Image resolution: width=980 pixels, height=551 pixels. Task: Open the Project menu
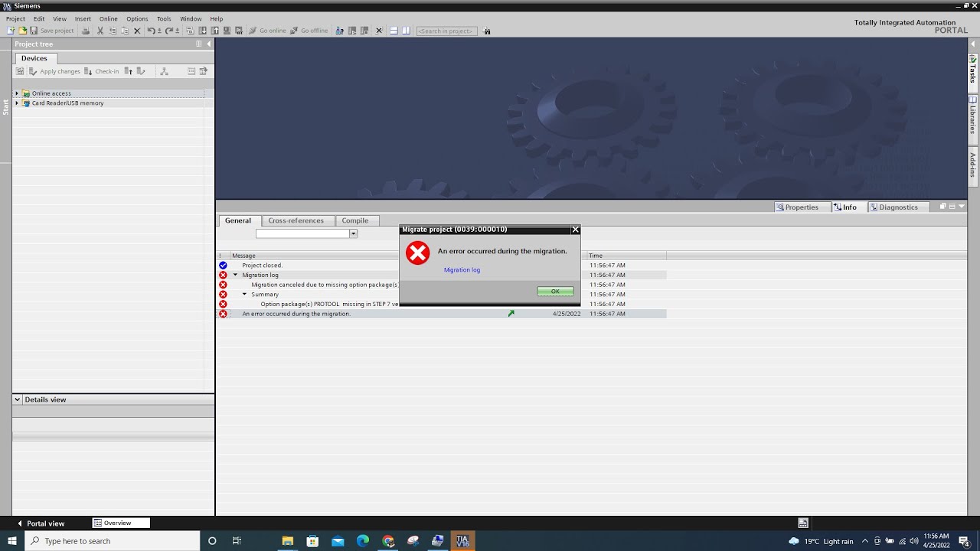tap(15, 18)
